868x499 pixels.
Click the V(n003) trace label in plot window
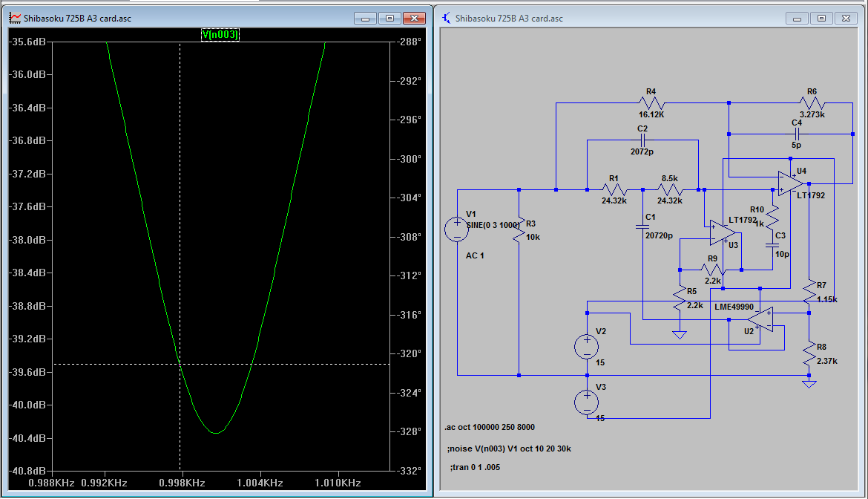pos(220,35)
